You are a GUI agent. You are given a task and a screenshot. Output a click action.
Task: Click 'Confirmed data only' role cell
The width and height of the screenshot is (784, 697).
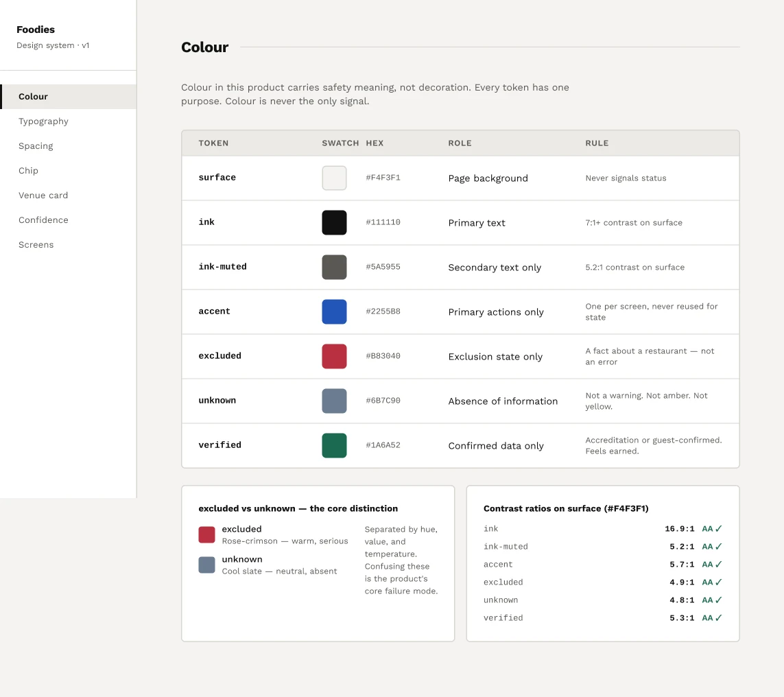(496, 445)
